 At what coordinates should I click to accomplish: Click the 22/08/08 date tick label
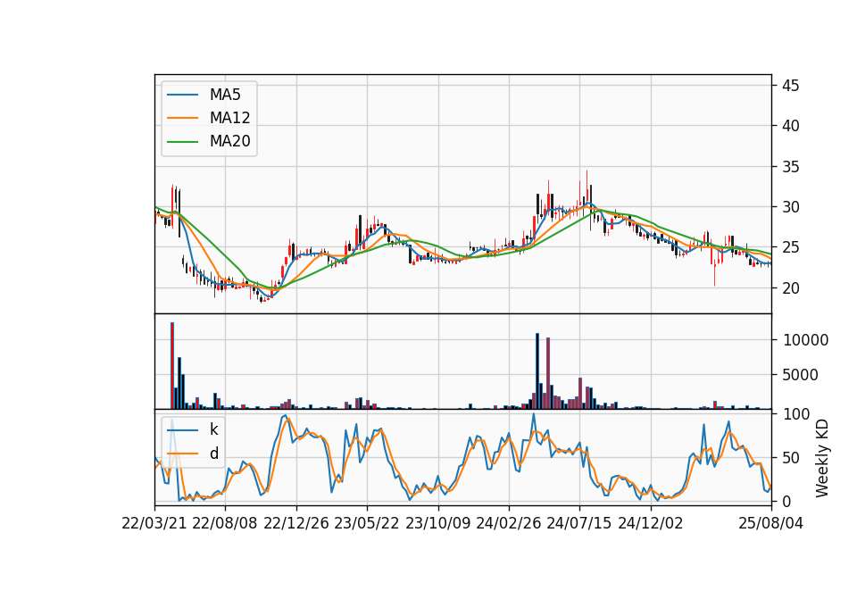click(225, 523)
